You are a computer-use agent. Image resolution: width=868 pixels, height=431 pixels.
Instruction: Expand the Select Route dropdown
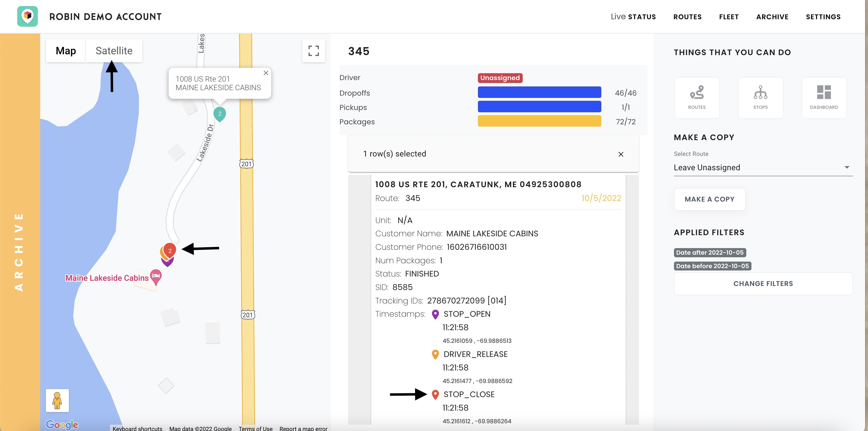click(x=763, y=167)
